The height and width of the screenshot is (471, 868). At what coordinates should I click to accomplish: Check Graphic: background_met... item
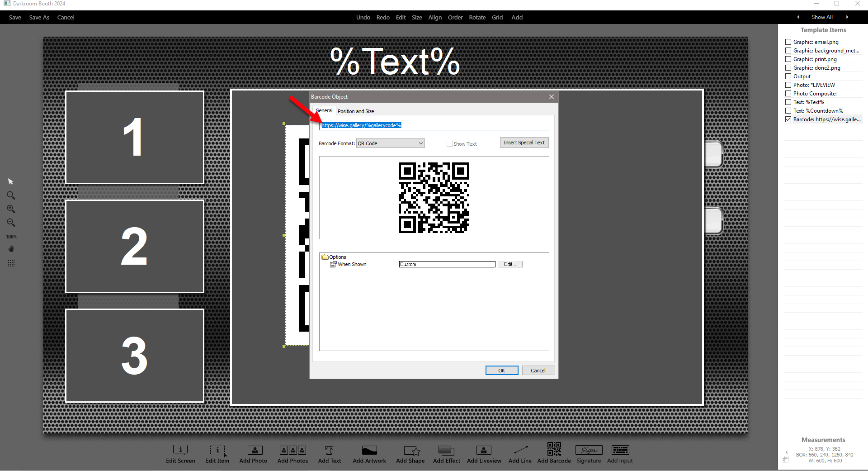[788, 51]
